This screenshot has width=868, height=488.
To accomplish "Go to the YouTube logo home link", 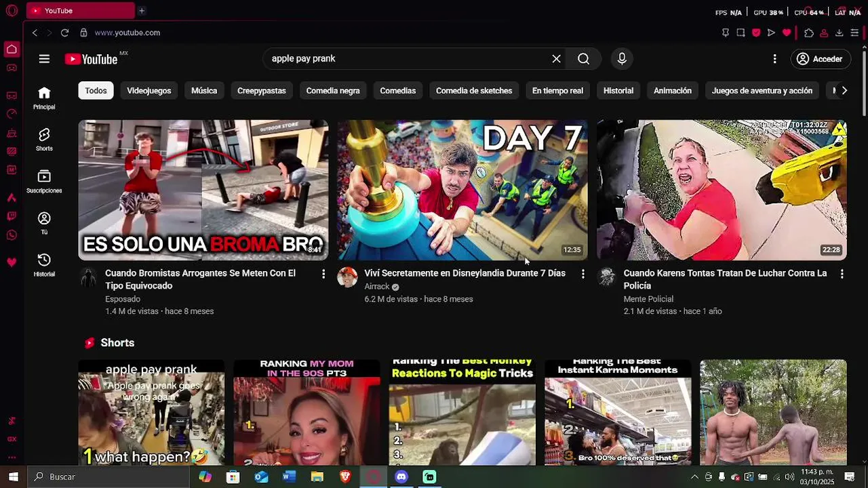I will [92, 59].
